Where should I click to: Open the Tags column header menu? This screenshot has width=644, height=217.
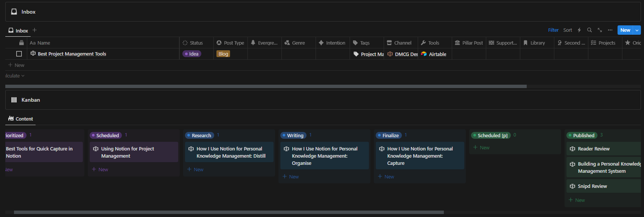pos(367,43)
